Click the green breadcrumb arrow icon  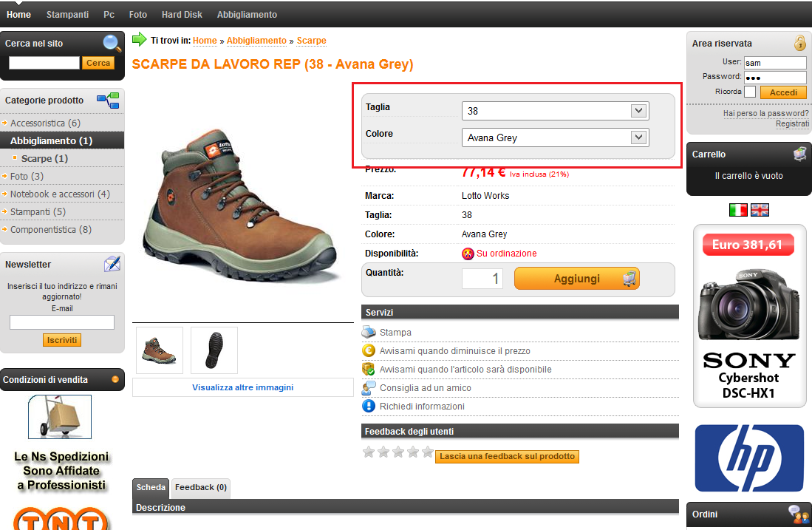point(140,39)
